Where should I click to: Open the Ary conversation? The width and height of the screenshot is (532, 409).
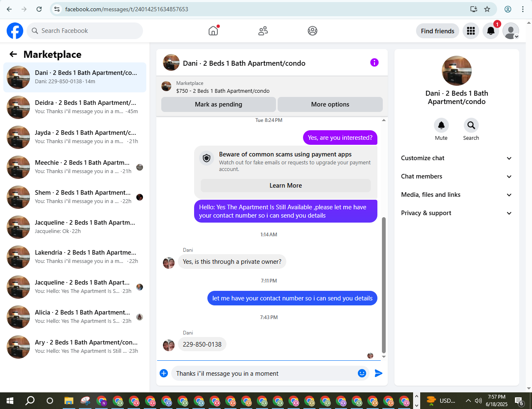[x=75, y=347]
